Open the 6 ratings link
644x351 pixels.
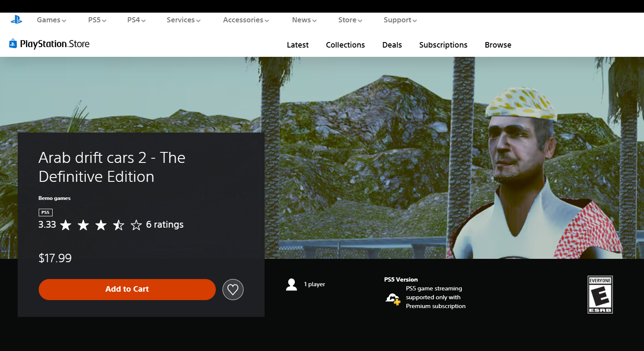(x=165, y=225)
